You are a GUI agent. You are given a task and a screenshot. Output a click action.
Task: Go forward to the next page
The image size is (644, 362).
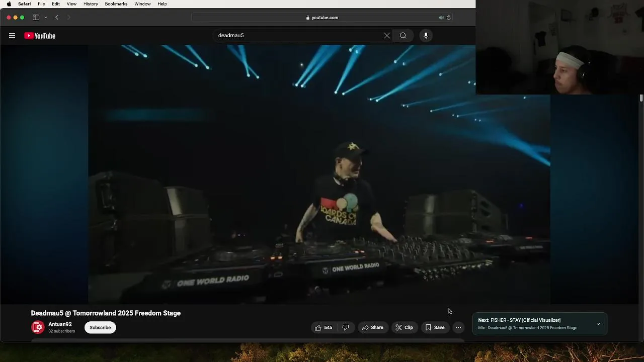coord(69,17)
